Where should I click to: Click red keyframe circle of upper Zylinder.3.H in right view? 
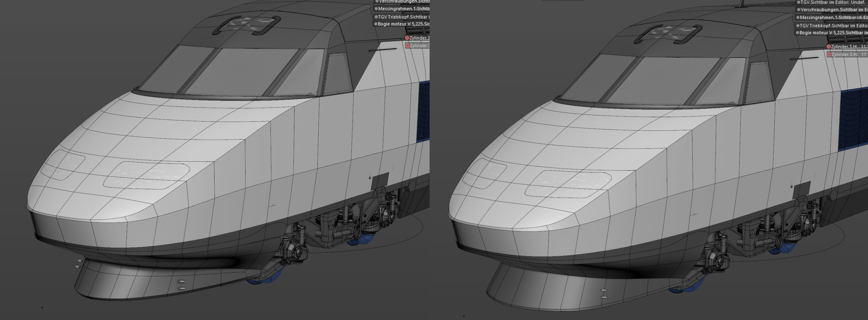pos(828,47)
